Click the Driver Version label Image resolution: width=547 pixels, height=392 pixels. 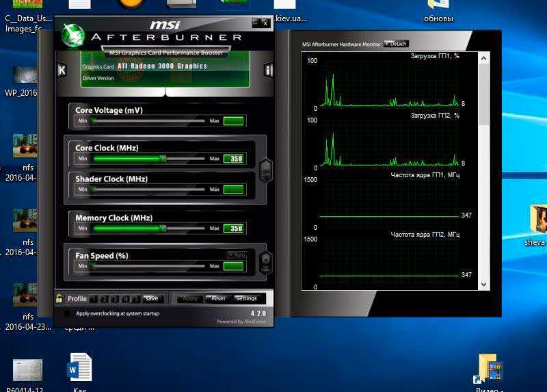coord(98,78)
